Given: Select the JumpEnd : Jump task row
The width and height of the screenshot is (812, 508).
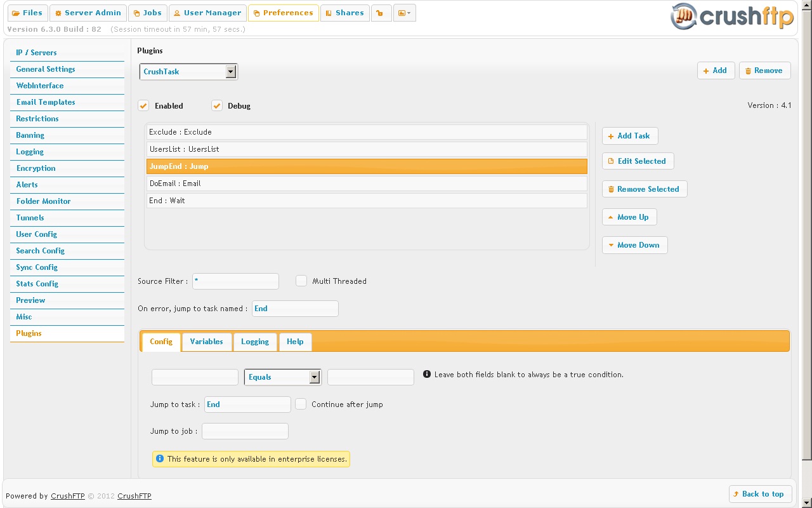Looking at the screenshot, I should (367, 166).
